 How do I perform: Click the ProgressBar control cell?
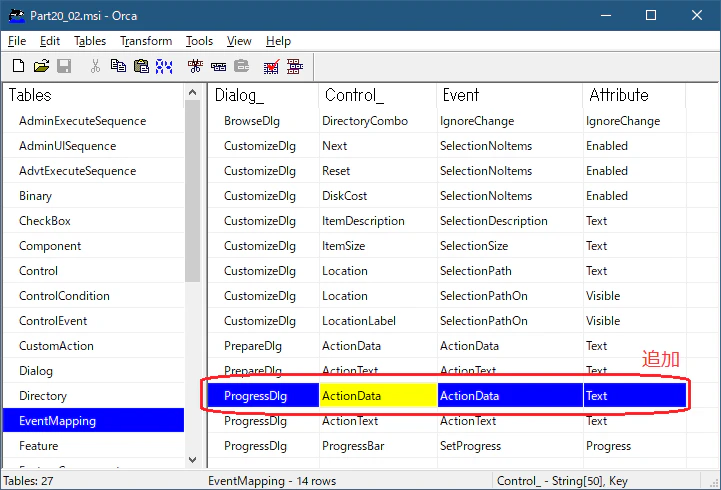pos(378,446)
